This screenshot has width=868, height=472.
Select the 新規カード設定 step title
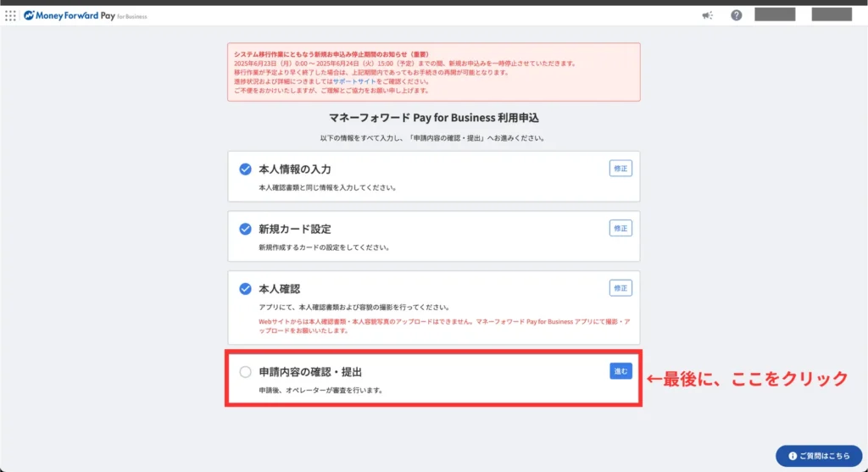(x=294, y=229)
